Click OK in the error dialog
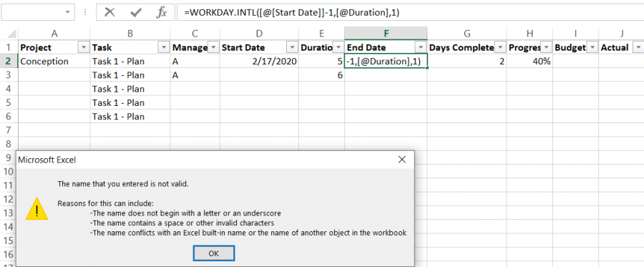The image size is (644, 267). [213, 253]
